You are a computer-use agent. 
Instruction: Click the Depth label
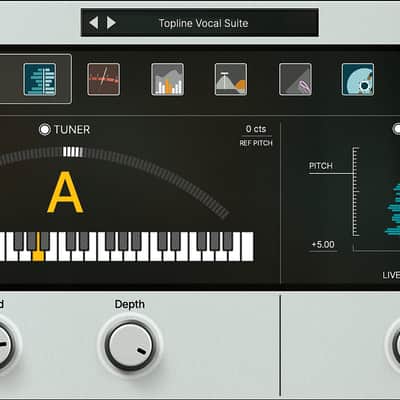(130, 304)
